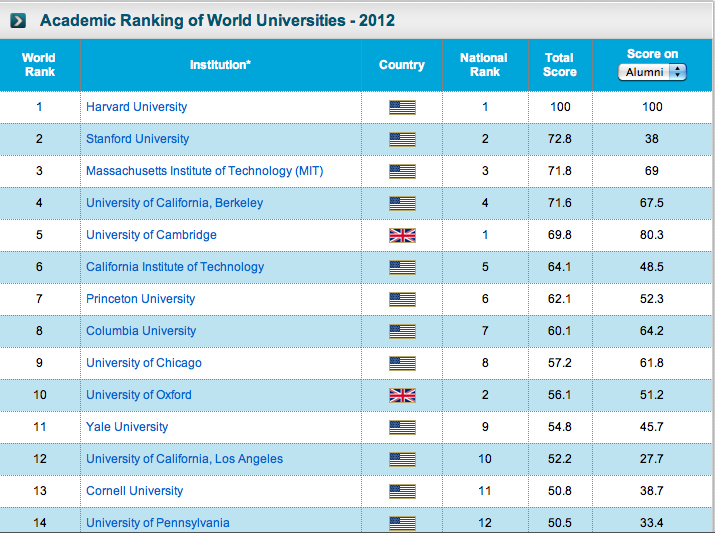Image resolution: width=715 pixels, height=533 pixels.
Task: Select Stanford's total score 72.8
Action: click(560, 139)
